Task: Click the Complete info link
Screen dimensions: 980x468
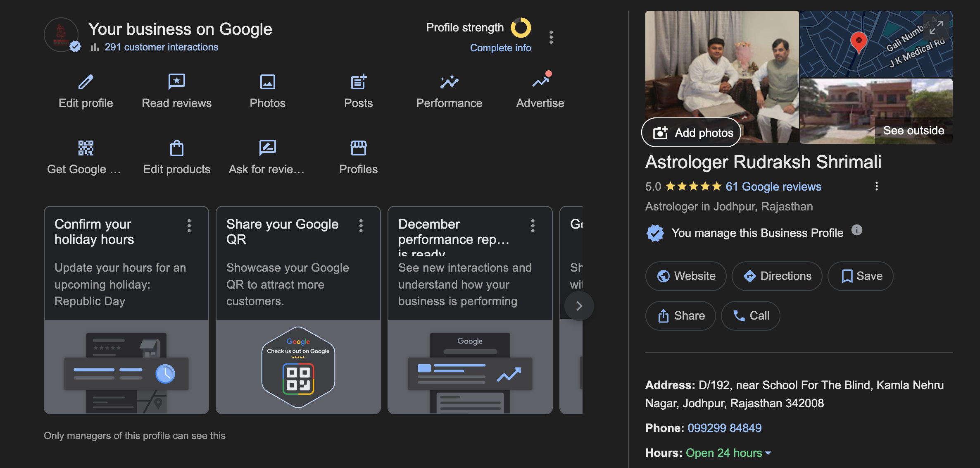Action: [x=500, y=48]
